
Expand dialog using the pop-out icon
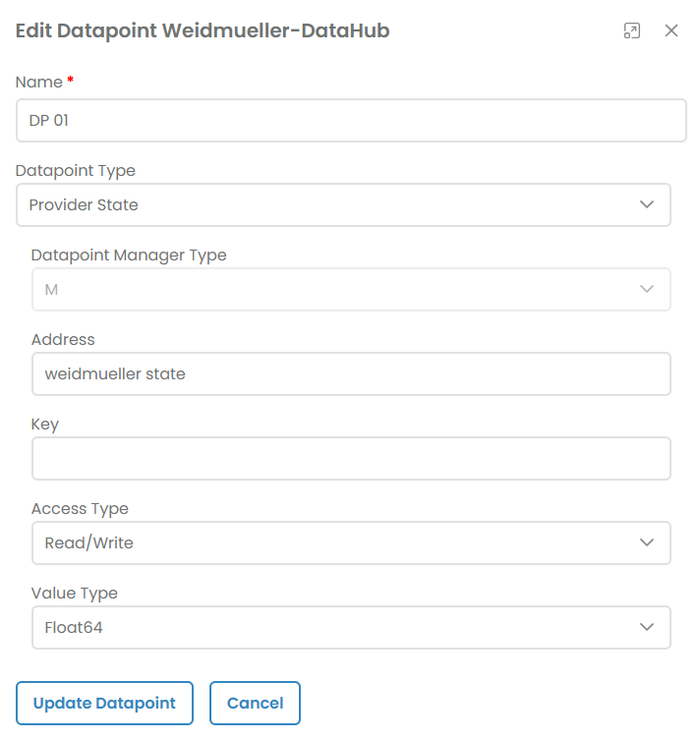(x=631, y=30)
